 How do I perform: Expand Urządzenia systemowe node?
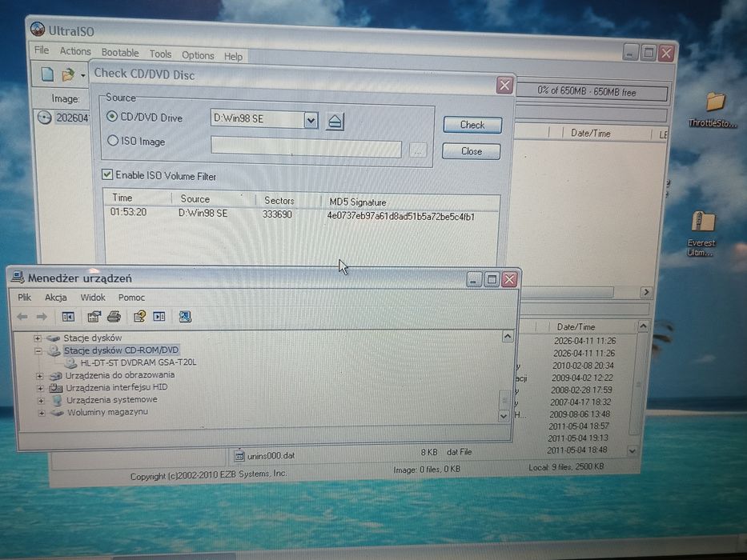click(x=41, y=401)
